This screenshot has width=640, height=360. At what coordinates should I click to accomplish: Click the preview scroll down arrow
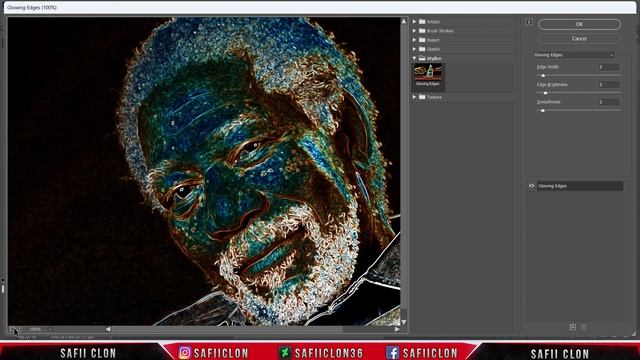click(404, 322)
